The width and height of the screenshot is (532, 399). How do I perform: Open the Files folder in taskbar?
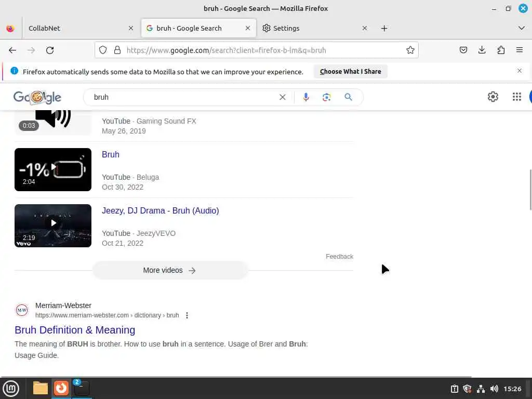coord(41,388)
